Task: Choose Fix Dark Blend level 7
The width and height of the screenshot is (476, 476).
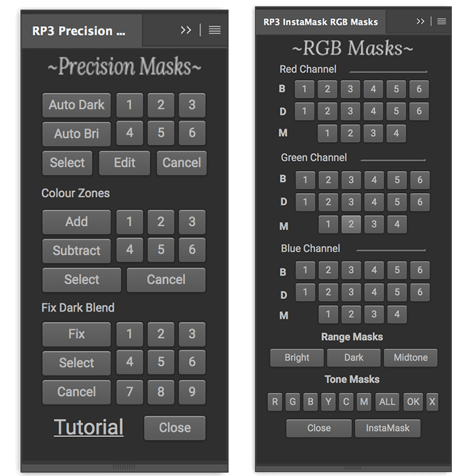Action: [x=129, y=392]
